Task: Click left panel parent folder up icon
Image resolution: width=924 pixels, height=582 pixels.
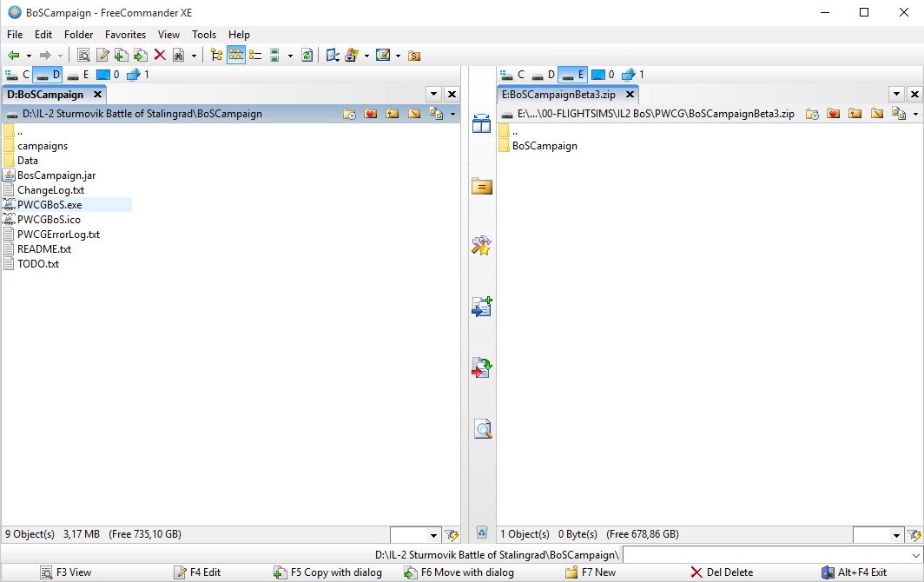Action: tap(393, 114)
